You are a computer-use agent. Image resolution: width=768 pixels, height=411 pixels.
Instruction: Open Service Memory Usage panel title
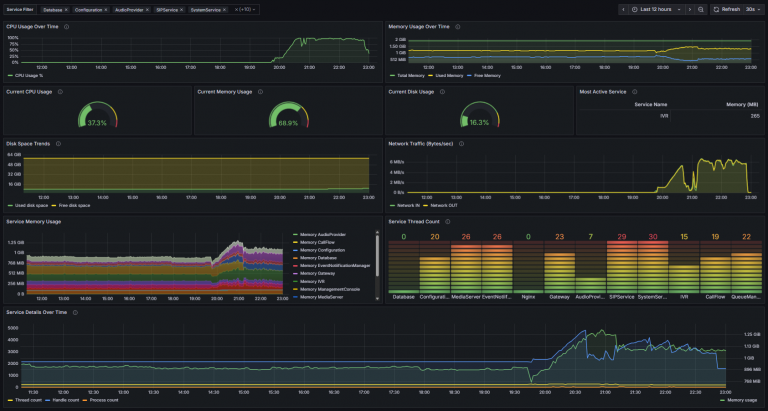33,221
